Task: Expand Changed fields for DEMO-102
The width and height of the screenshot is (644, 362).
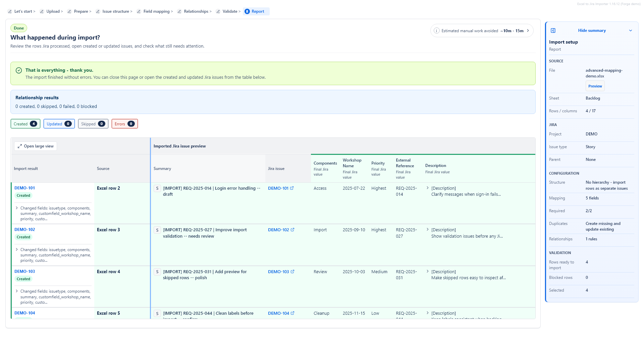Action: 17,250
